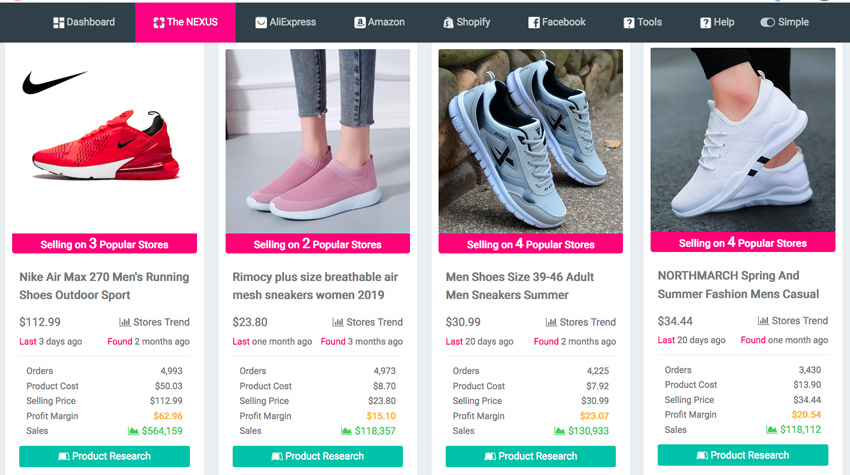Open the Nike Air Max 270 product title
Viewport: 850px width, 475px height.
pos(104,286)
